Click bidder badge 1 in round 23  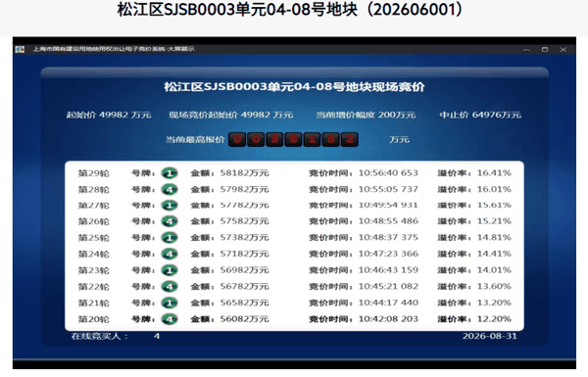coord(170,270)
